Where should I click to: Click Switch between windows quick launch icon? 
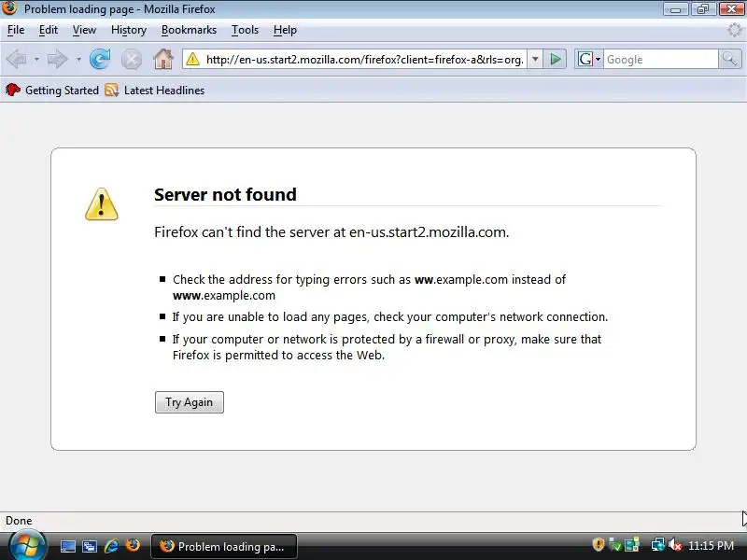point(90,546)
